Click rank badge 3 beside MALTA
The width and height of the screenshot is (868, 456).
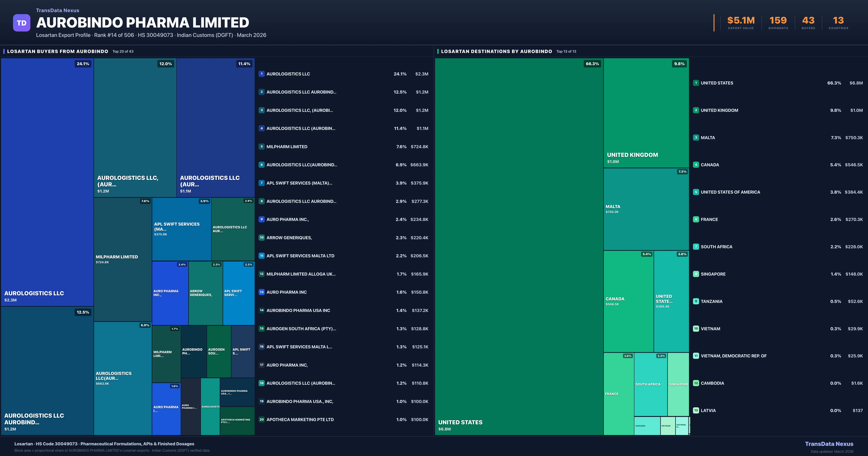(x=696, y=138)
